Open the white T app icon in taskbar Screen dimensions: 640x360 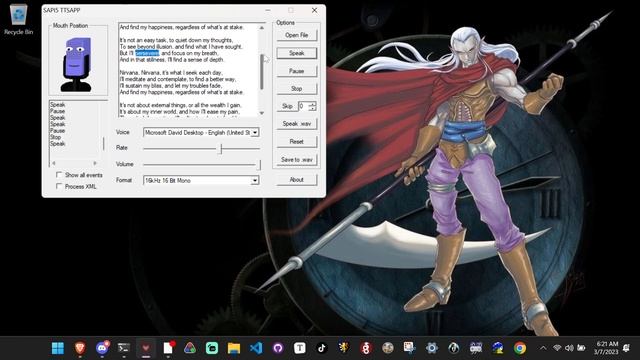coord(300,348)
